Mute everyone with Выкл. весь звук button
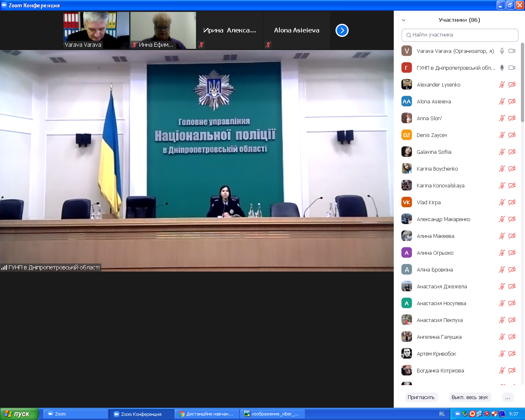 click(x=470, y=397)
